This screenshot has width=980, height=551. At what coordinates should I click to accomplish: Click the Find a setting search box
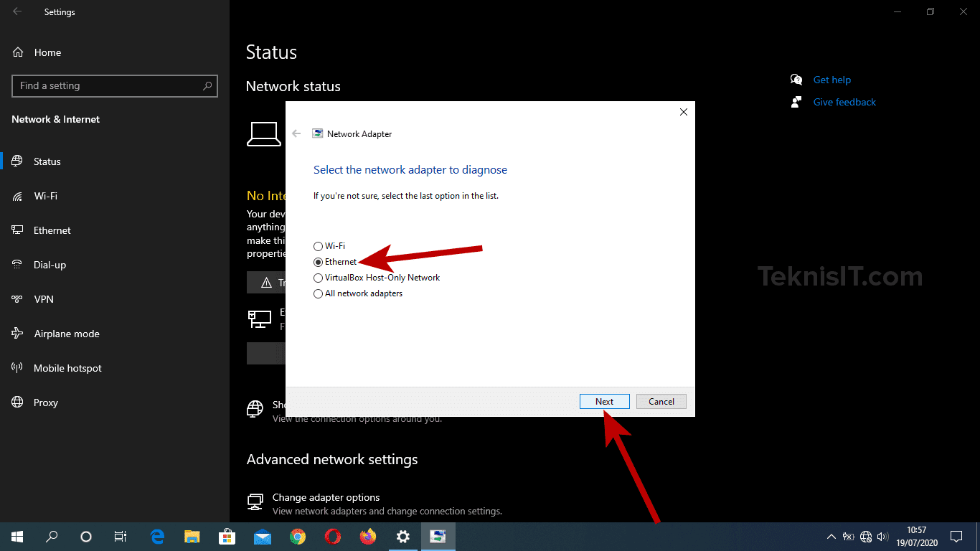click(x=115, y=85)
